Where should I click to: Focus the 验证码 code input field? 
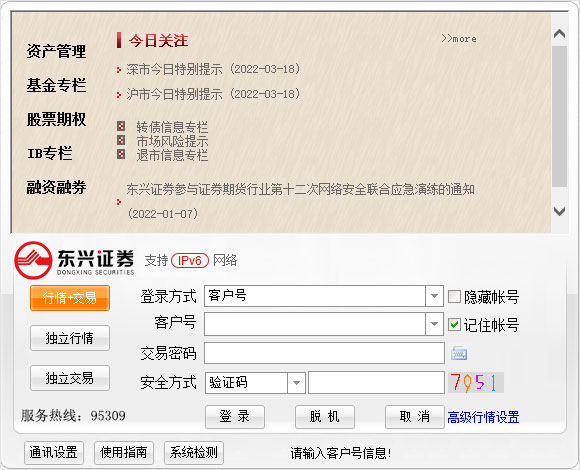376,383
